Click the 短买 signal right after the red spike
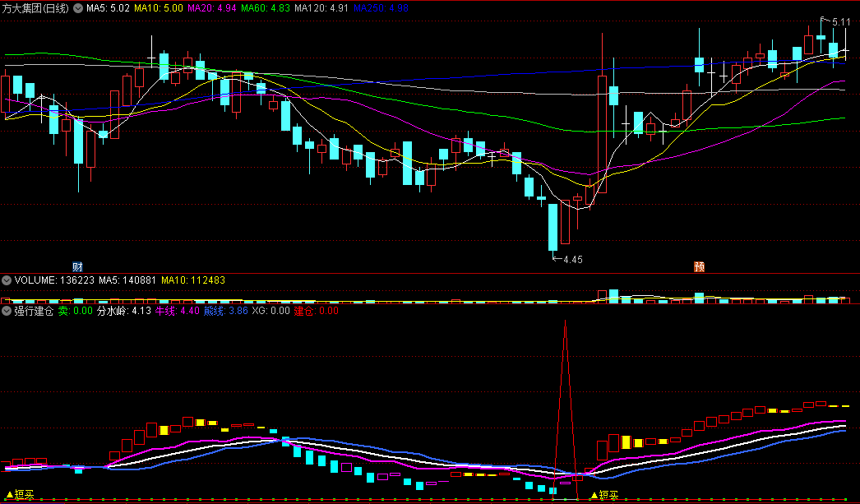Image resolution: width=860 pixels, height=504 pixels. pos(604,495)
